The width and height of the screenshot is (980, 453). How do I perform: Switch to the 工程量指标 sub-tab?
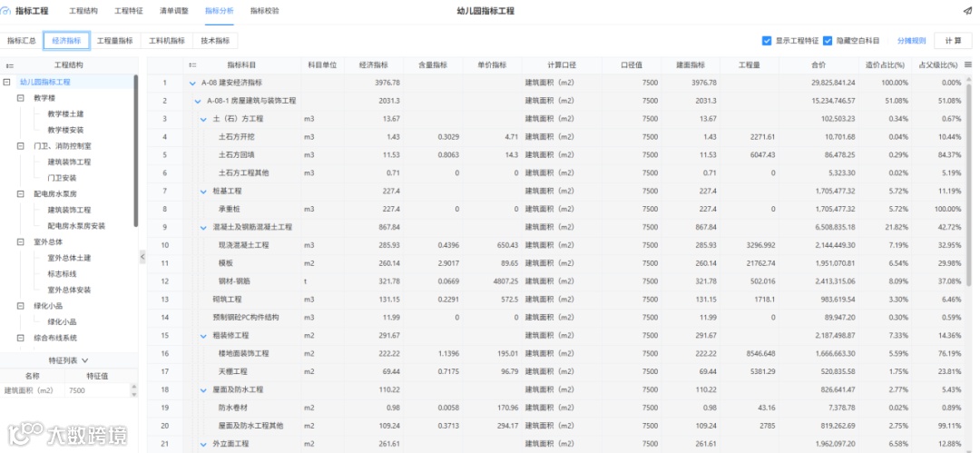pyautogui.click(x=115, y=41)
